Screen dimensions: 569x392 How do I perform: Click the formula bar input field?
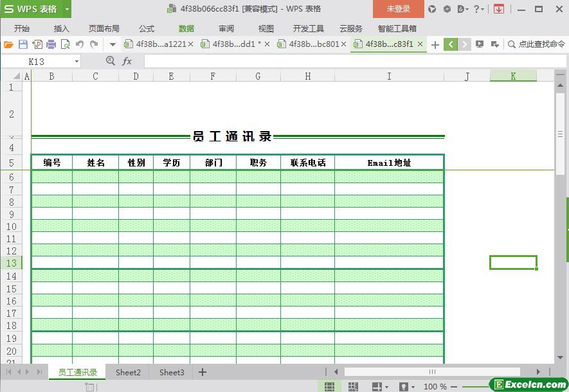pos(347,61)
